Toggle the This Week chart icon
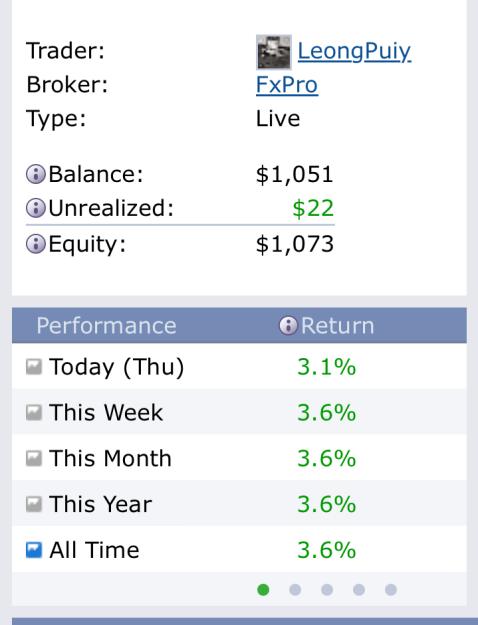 click(34, 413)
